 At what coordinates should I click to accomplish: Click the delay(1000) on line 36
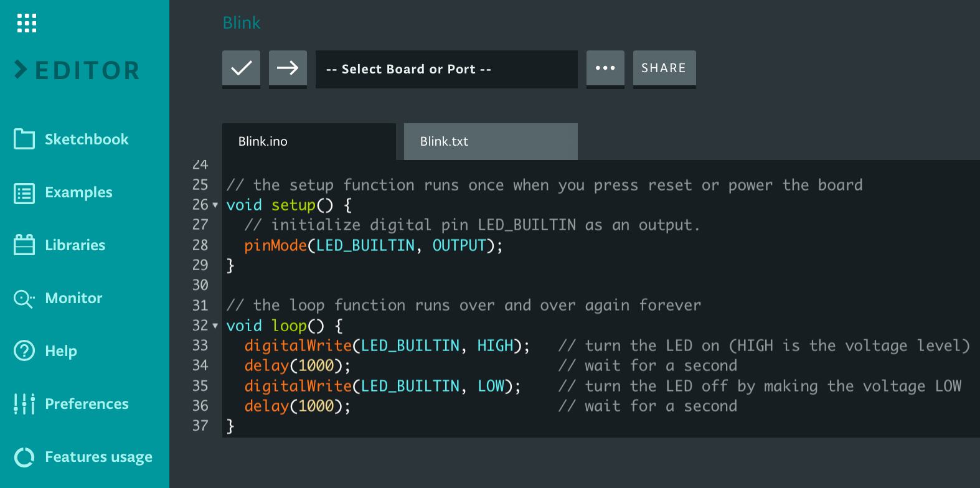coord(298,406)
